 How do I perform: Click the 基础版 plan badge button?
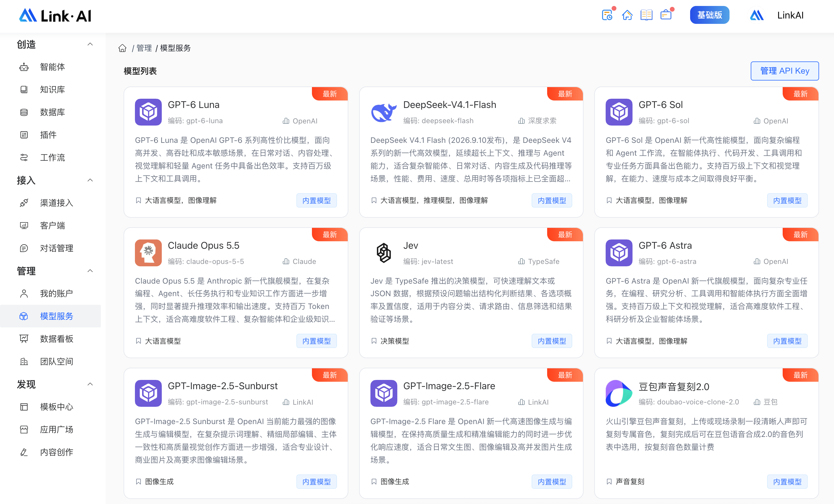710,15
